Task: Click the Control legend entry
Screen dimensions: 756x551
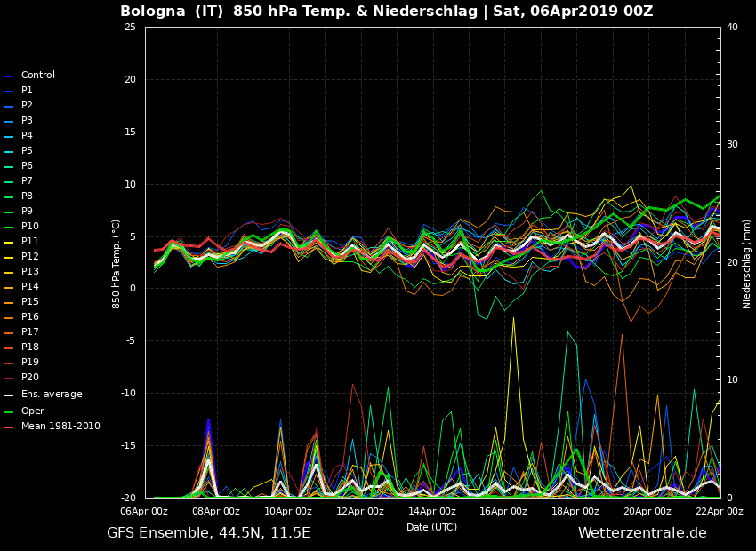Action: pyautogui.click(x=37, y=76)
